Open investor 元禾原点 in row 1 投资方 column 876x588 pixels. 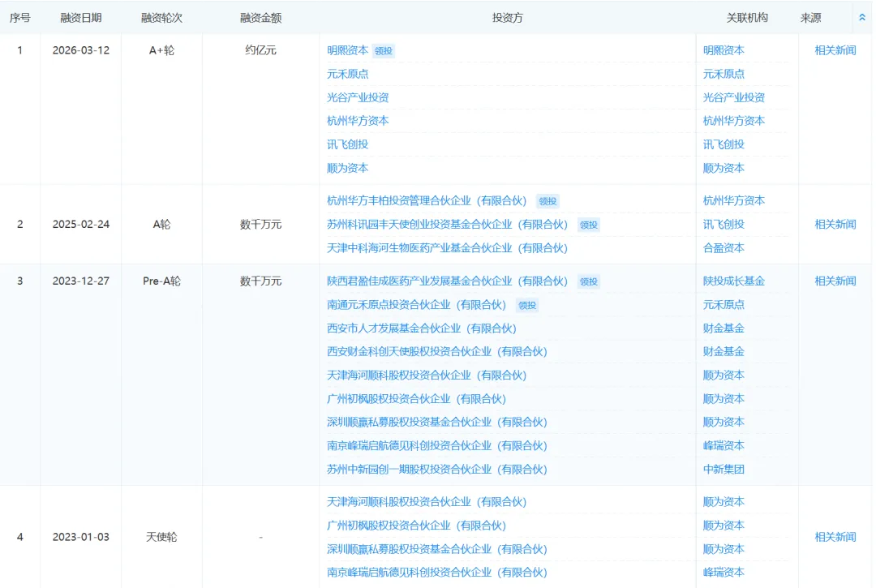pos(347,74)
